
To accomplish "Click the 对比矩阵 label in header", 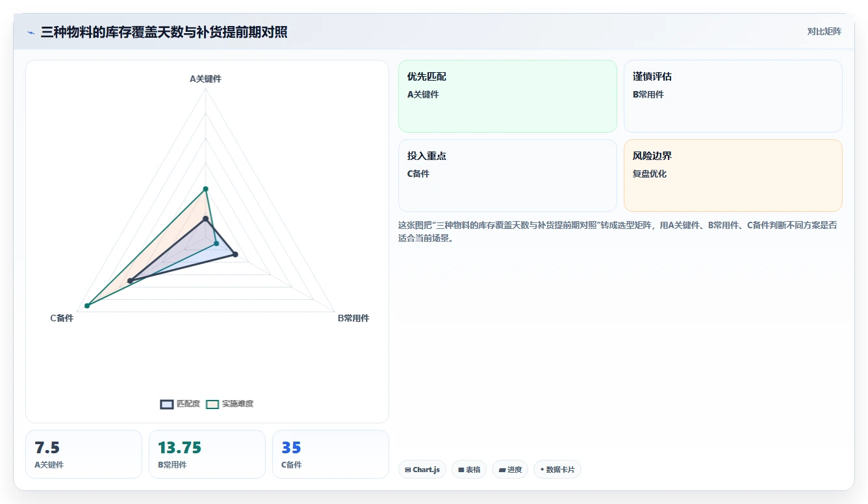I will coord(824,31).
